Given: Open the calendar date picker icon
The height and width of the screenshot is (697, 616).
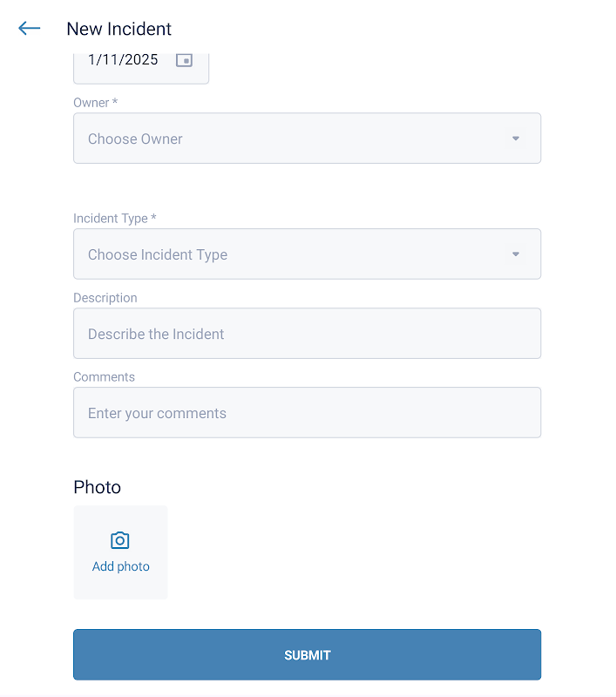Looking at the screenshot, I should (184, 60).
